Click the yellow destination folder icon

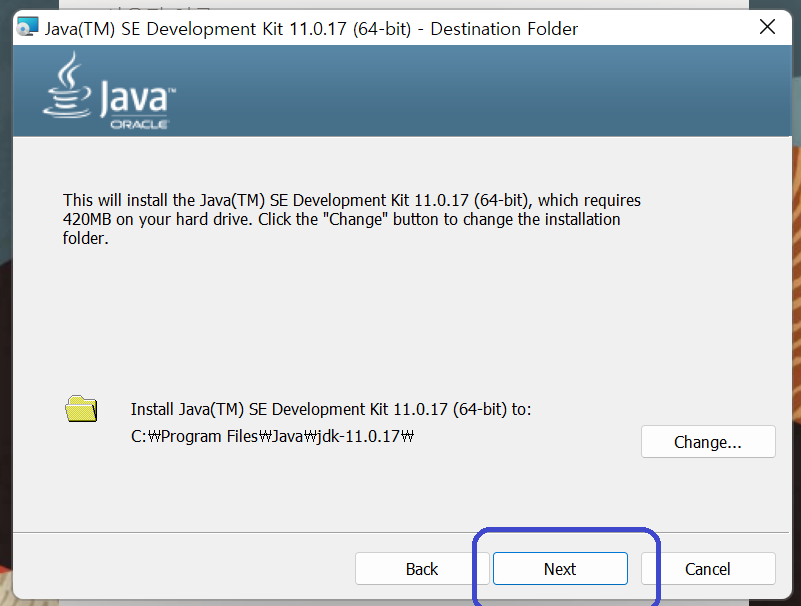click(81, 409)
